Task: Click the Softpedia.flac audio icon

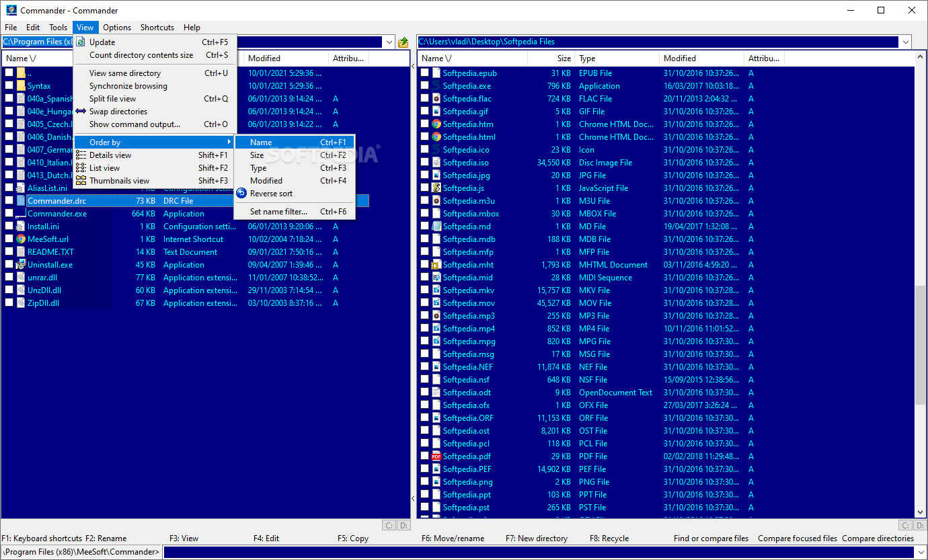Action: 436,99
